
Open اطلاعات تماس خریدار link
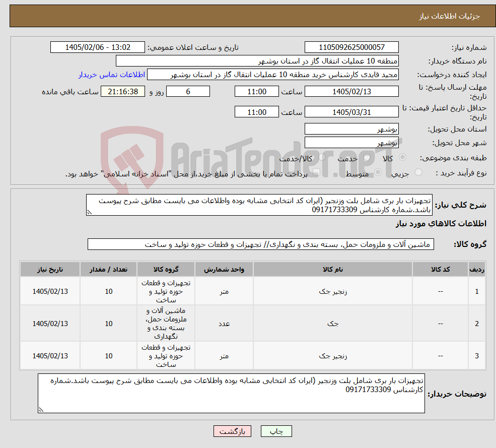coord(112,75)
